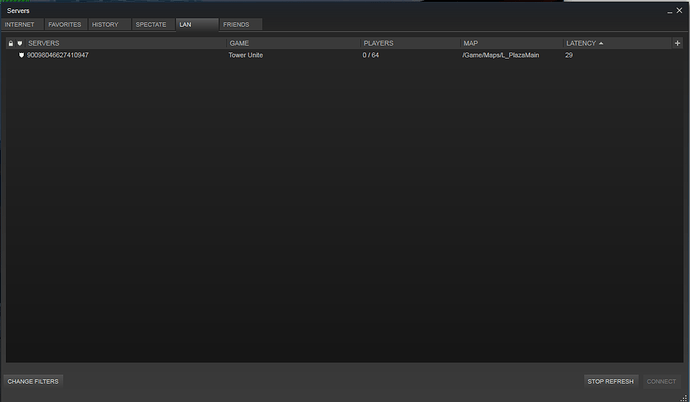Screen dimensions: 690x402
Task: Switch to the Internet tab
Action: click(x=20, y=24)
